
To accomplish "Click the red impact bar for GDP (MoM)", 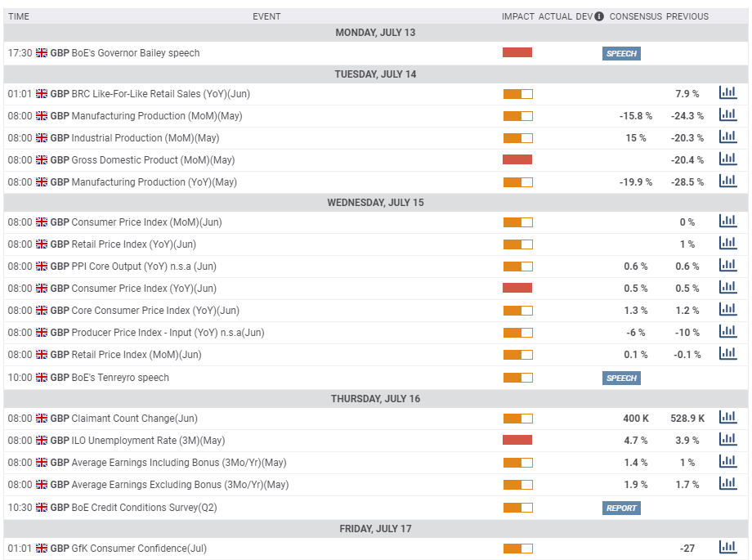I will (517, 159).
